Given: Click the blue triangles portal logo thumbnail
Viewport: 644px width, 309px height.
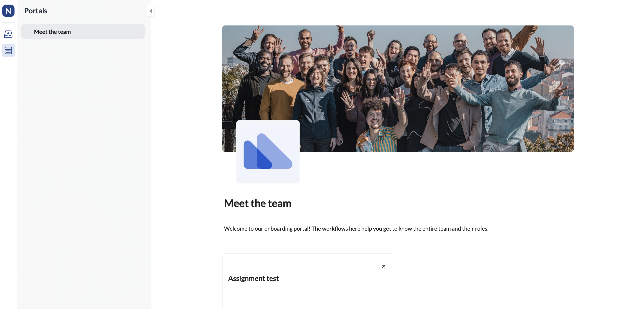Looking at the screenshot, I should [x=268, y=152].
